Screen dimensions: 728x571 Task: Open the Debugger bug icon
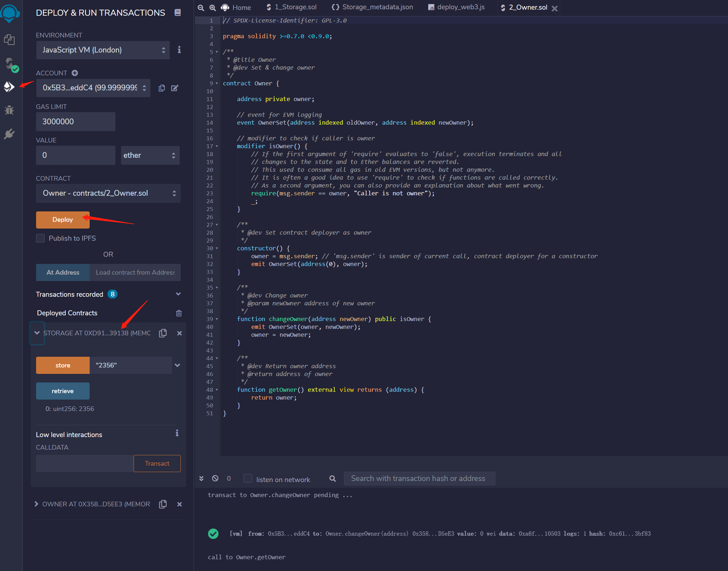point(9,110)
